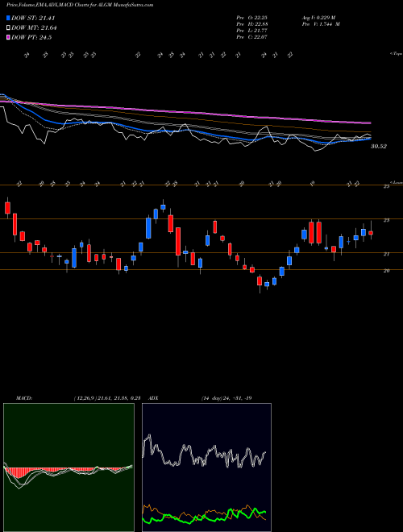The width and height of the screenshot is (403, 532).
Task: Click the 'MACD:' panel heading
Action: tap(23, 398)
